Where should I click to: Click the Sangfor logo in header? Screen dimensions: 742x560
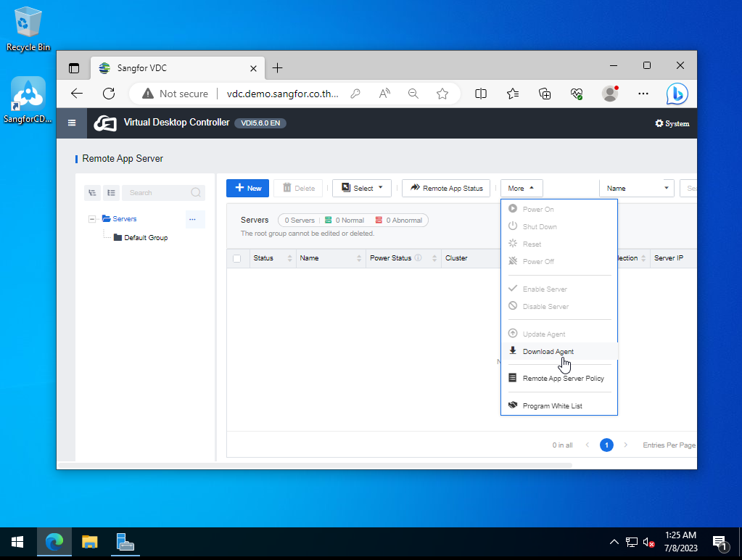click(x=105, y=123)
